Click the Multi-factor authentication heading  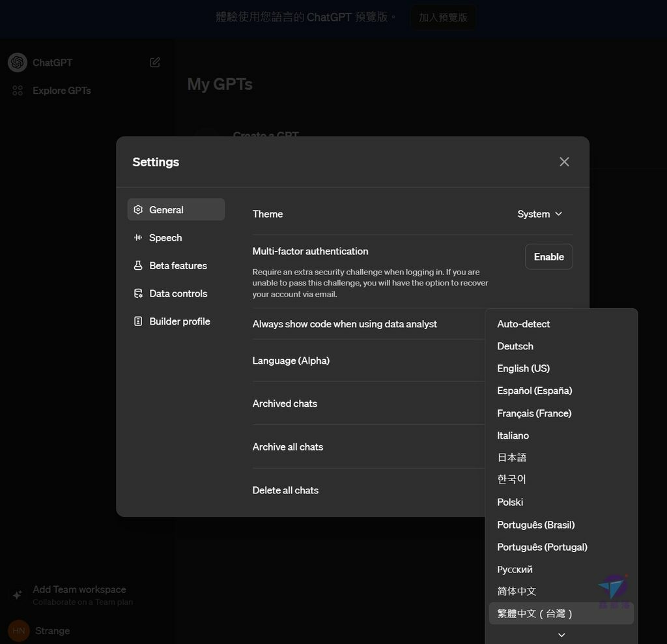coord(310,251)
